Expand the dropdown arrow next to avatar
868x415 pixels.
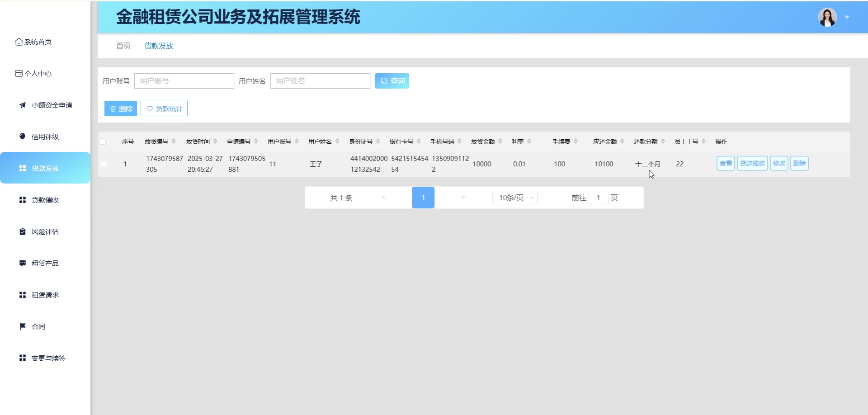[847, 17]
